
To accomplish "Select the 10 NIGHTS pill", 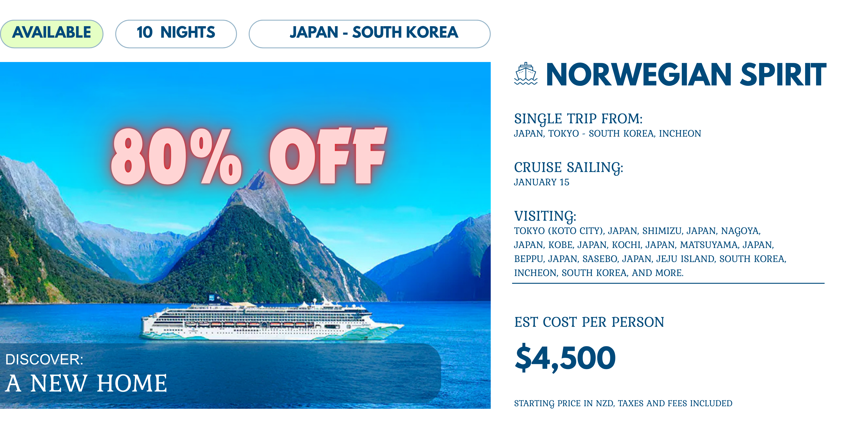I will 176,33.
